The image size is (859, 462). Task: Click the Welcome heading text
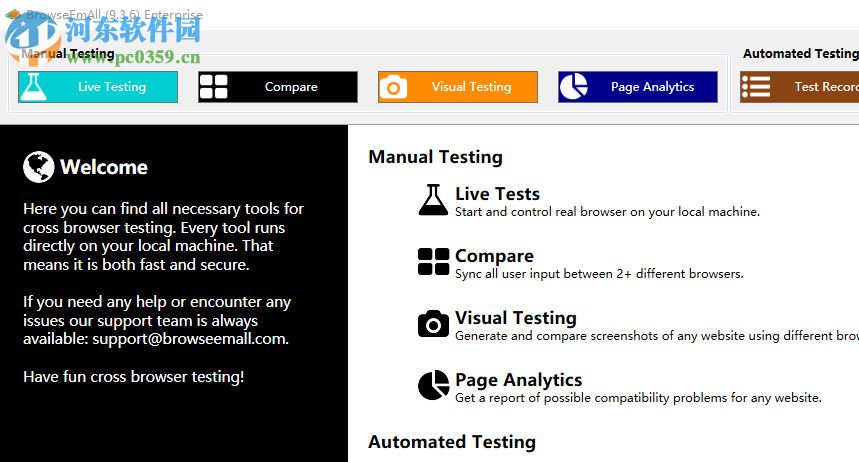(104, 167)
